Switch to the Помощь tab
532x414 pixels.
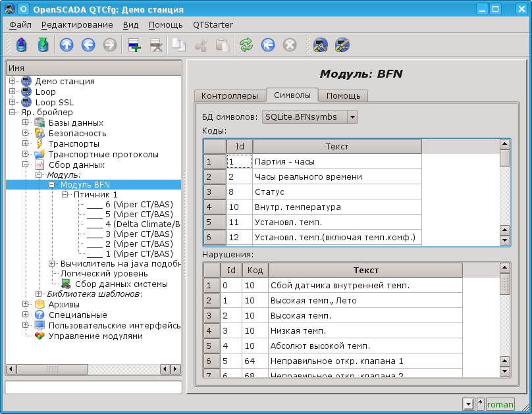pyautogui.click(x=342, y=96)
